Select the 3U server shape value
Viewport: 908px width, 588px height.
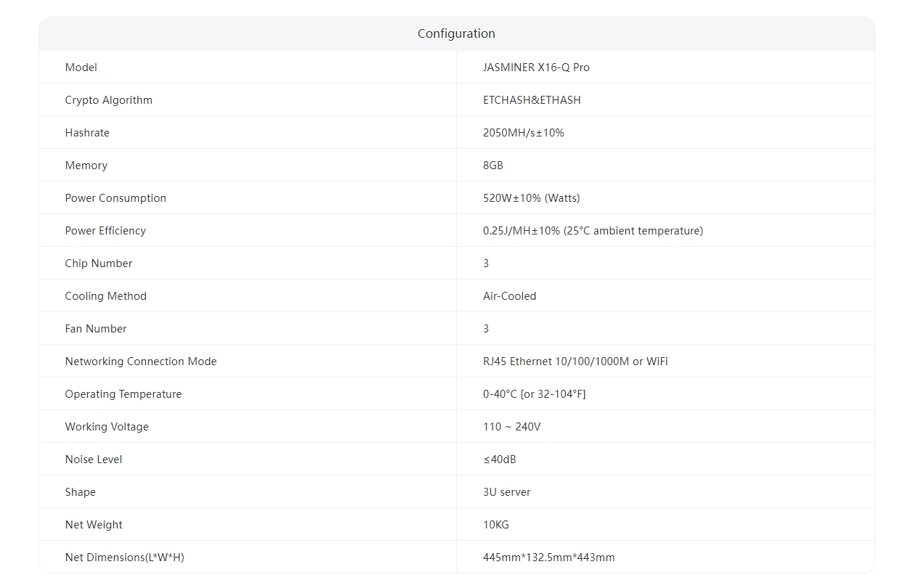(x=506, y=492)
